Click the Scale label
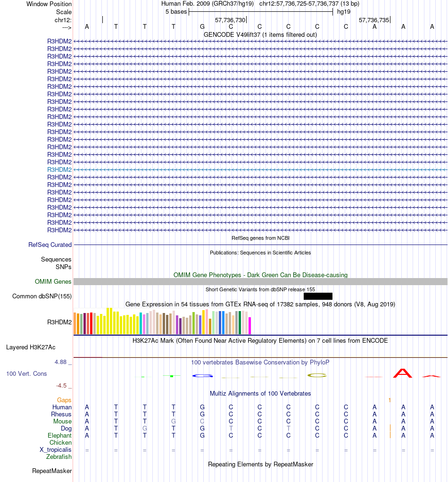This screenshot has height=482, width=448. tap(64, 12)
